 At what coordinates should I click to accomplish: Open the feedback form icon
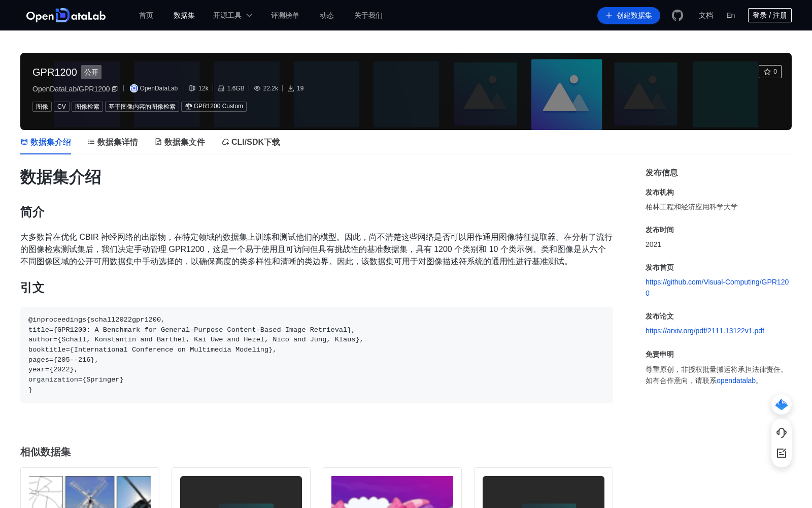tap(782, 453)
